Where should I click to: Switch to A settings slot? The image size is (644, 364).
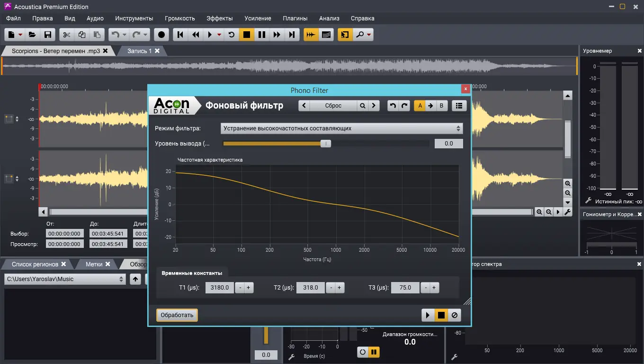click(x=420, y=106)
